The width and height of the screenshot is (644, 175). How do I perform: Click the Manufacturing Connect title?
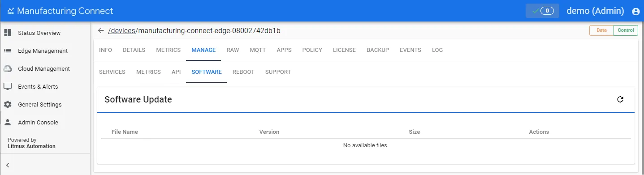[x=65, y=11]
